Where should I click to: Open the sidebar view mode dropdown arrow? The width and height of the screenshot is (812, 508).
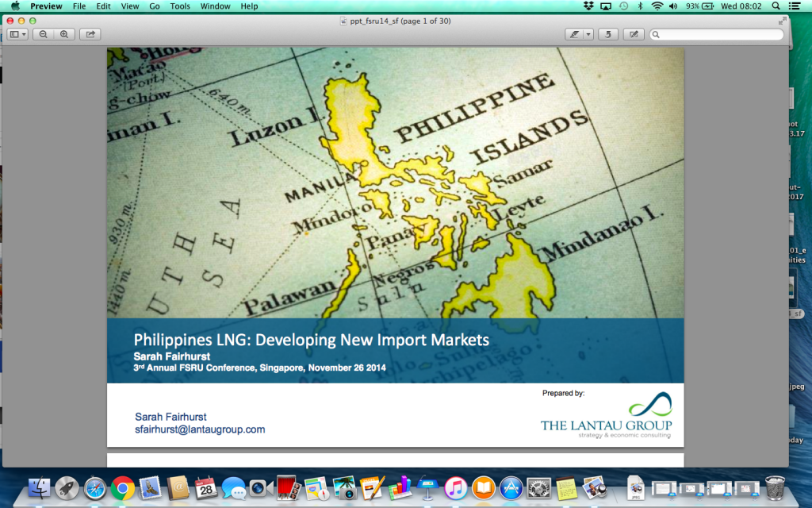[x=24, y=33]
